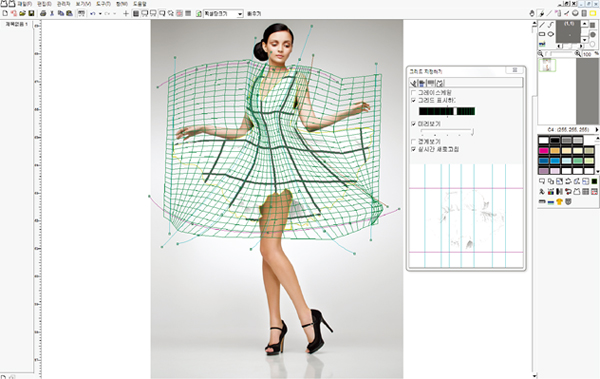Click the text button right of combo box

pos(254,14)
